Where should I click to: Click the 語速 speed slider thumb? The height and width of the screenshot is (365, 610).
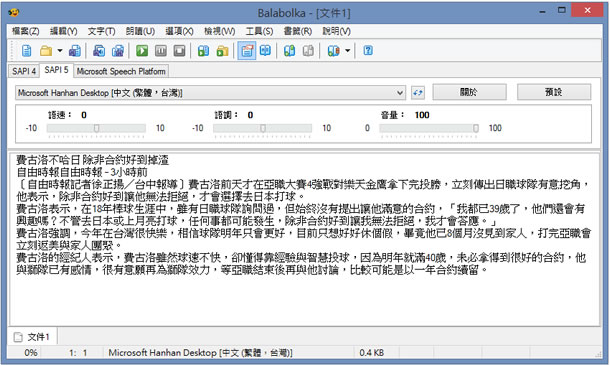[96, 128]
